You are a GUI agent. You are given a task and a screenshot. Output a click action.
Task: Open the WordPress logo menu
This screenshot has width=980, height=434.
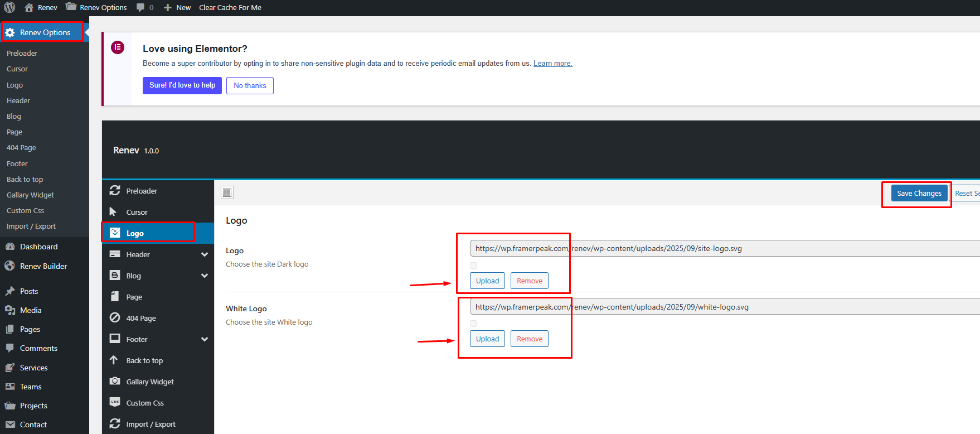click(9, 7)
